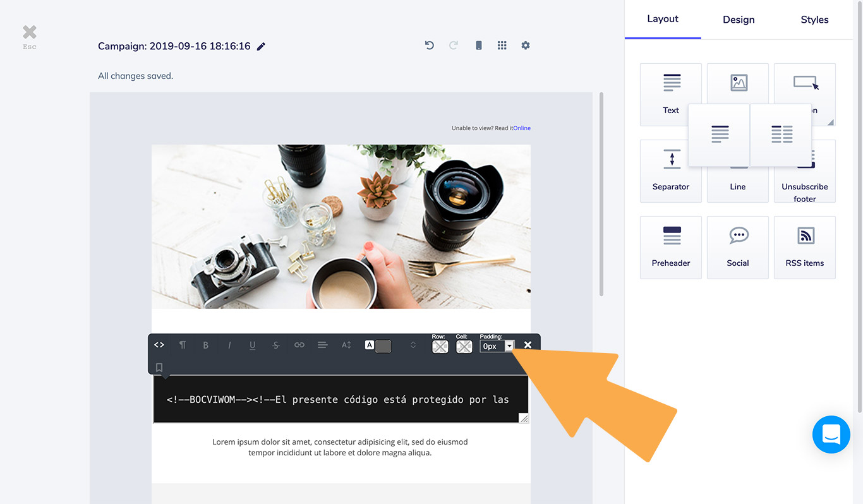The width and height of the screenshot is (863, 504).
Task: Select the camera header image
Action: click(x=341, y=227)
